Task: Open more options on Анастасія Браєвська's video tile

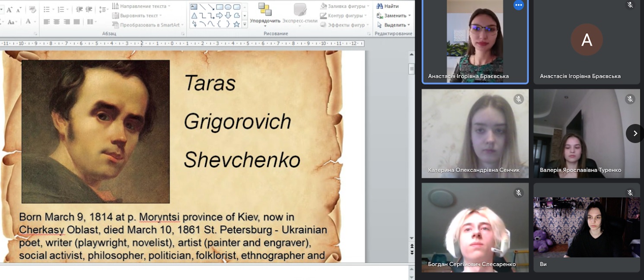Action: click(518, 5)
